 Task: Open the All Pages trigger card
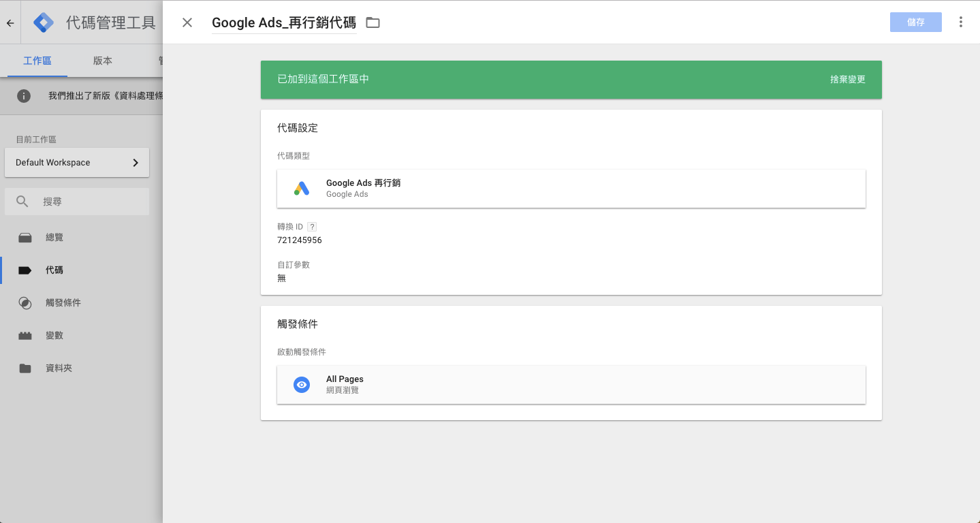point(571,385)
